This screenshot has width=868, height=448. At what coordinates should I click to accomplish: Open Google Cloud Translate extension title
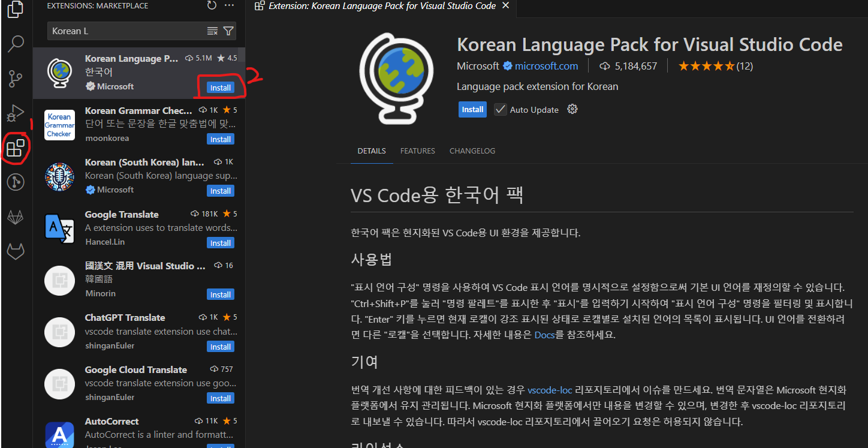pyautogui.click(x=136, y=369)
